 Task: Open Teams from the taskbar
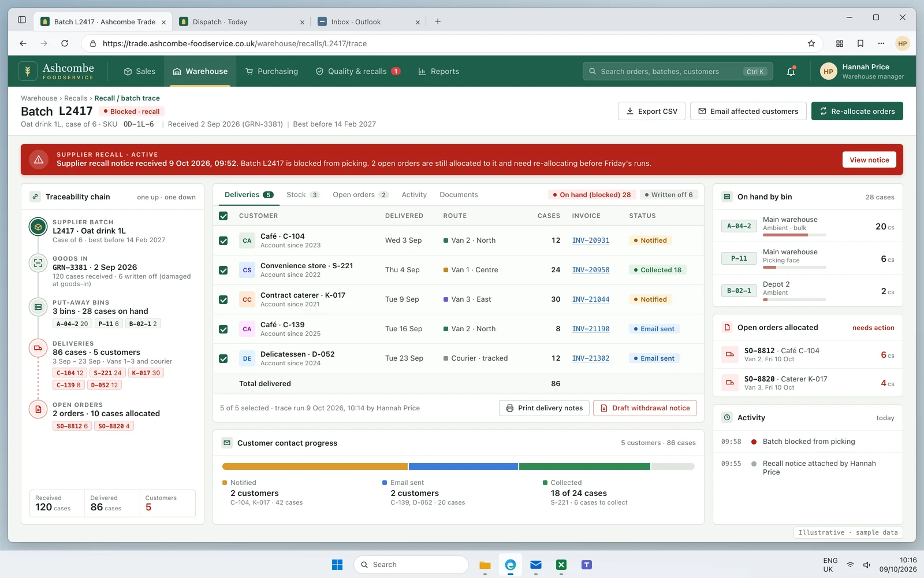point(587,565)
